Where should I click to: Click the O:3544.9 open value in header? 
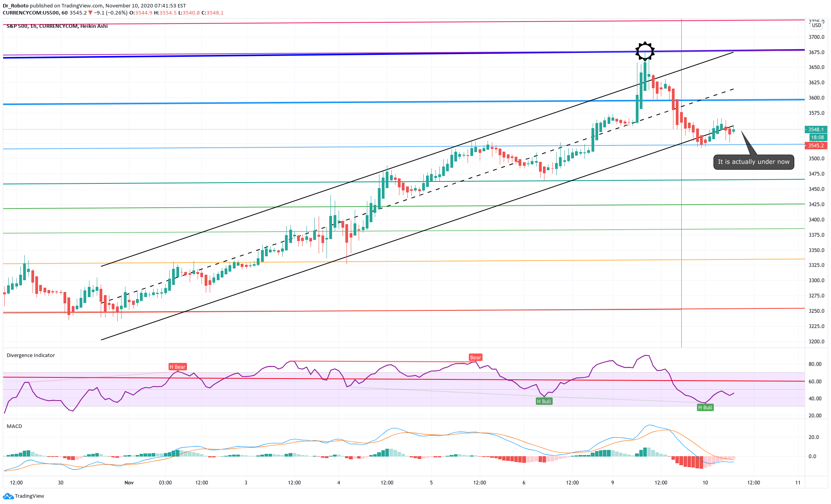141,13
